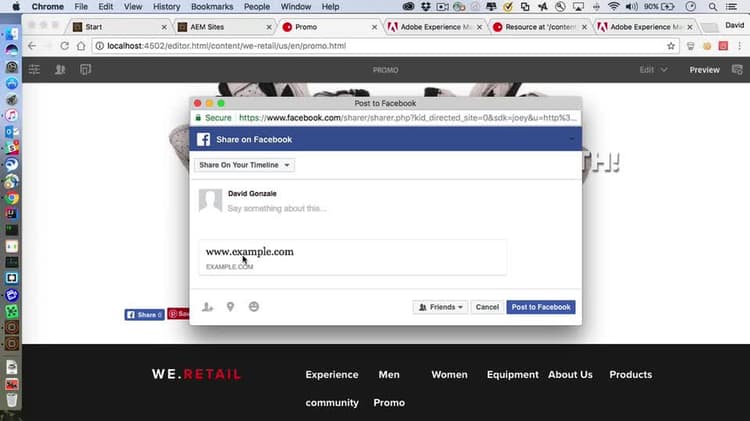
Task: Open the Trash in the Dock
Action: pos(12,400)
